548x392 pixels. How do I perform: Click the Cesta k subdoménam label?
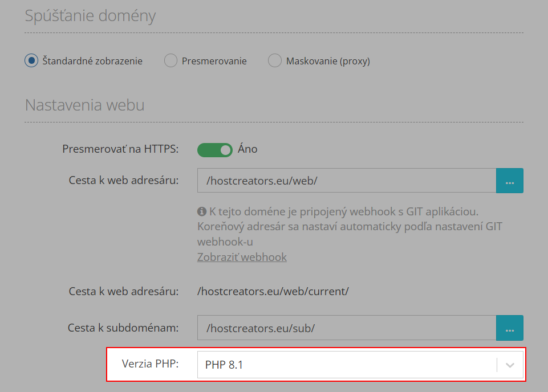[123, 328]
